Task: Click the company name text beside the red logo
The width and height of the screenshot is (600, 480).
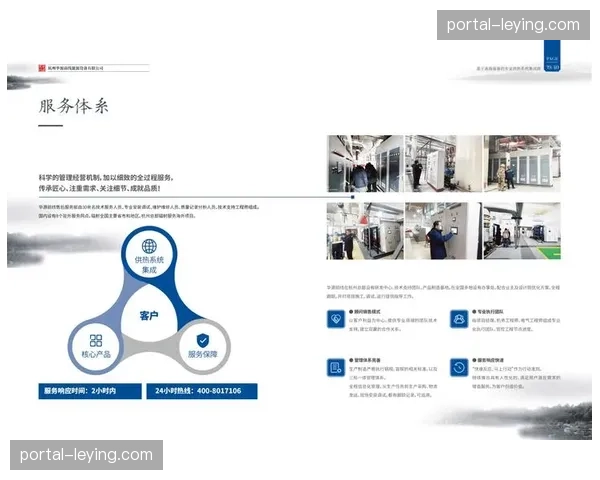Action: click(x=75, y=68)
